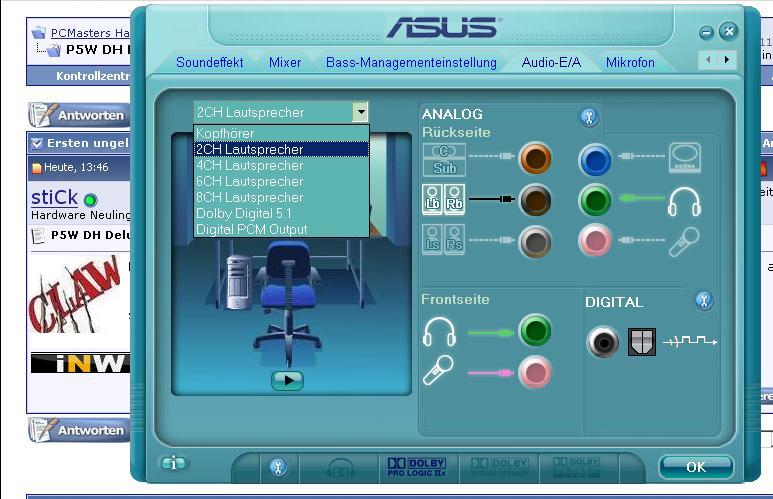Select Digital PCM Output option
773x499 pixels.
(281, 229)
